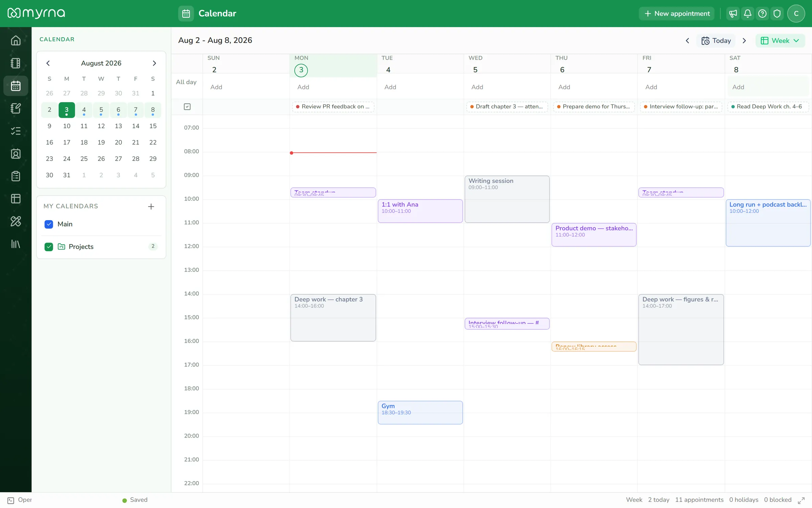The height and width of the screenshot is (508, 812).
Task: Open the notebook icon in sidebar
Action: 16,63
